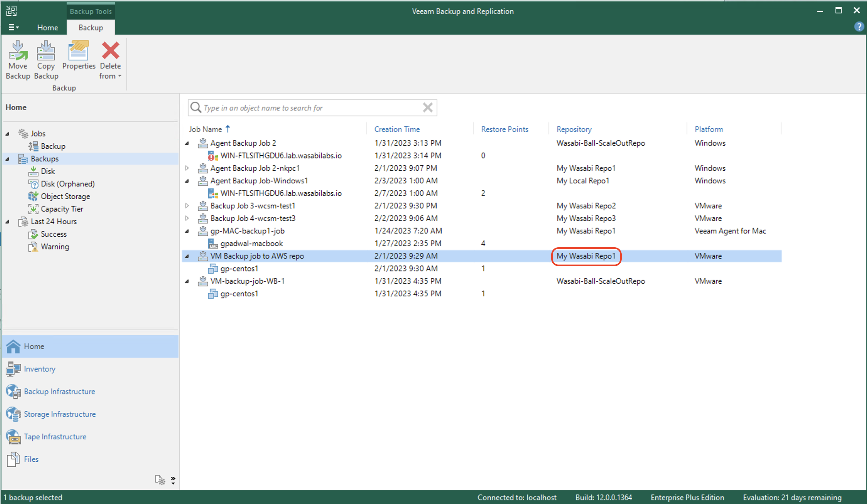Viewport: 867px width, 504px height.
Task: Click the My Wasabi Repo3 repository cell
Action: click(x=586, y=218)
